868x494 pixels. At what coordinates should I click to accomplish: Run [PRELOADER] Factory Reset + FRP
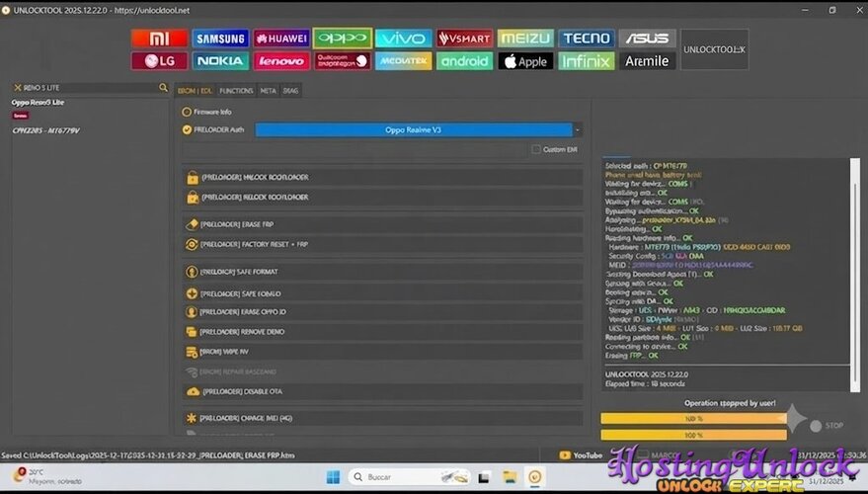point(382,244)
